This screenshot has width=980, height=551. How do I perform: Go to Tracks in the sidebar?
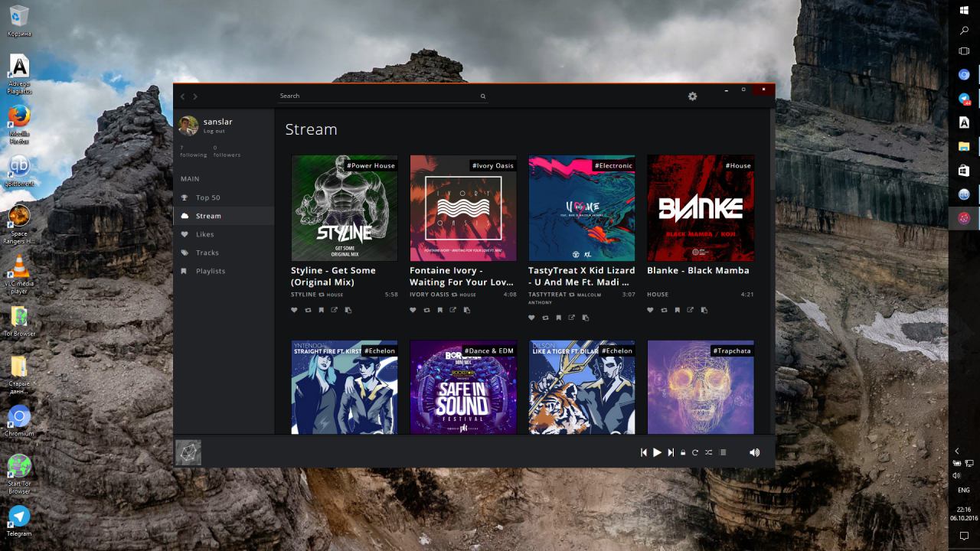pyautogui.click(x=224, y=253)
